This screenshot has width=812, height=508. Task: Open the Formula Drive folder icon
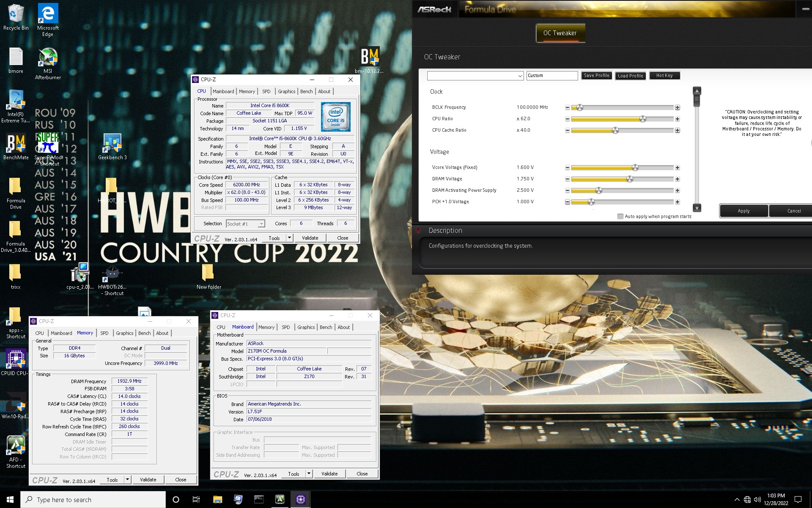(x=16, y=193)
